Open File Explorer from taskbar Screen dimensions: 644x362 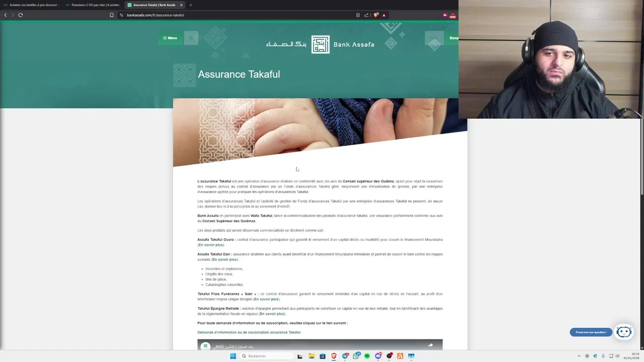coord(311,356)
